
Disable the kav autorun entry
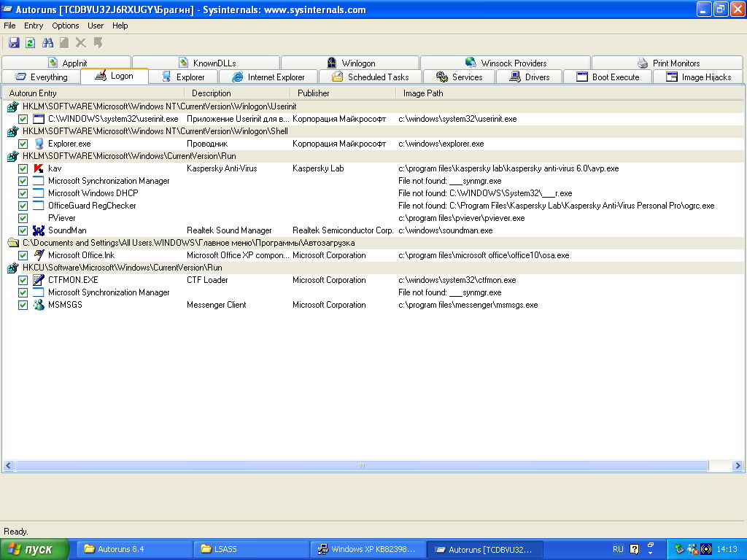pos(23,168)
